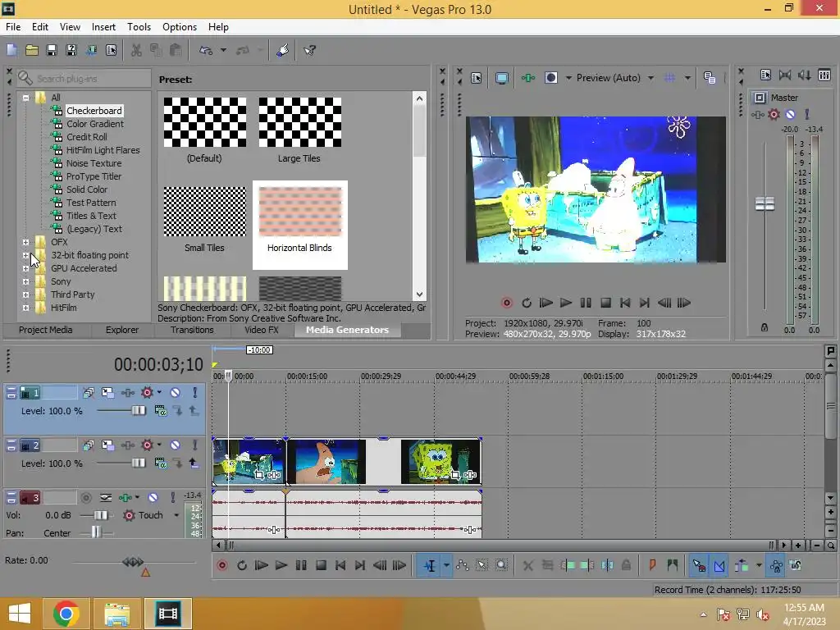Click Loop Playback in the timeline transport
The width and height of the screenshot is (840, 630).
click(242, 565)
